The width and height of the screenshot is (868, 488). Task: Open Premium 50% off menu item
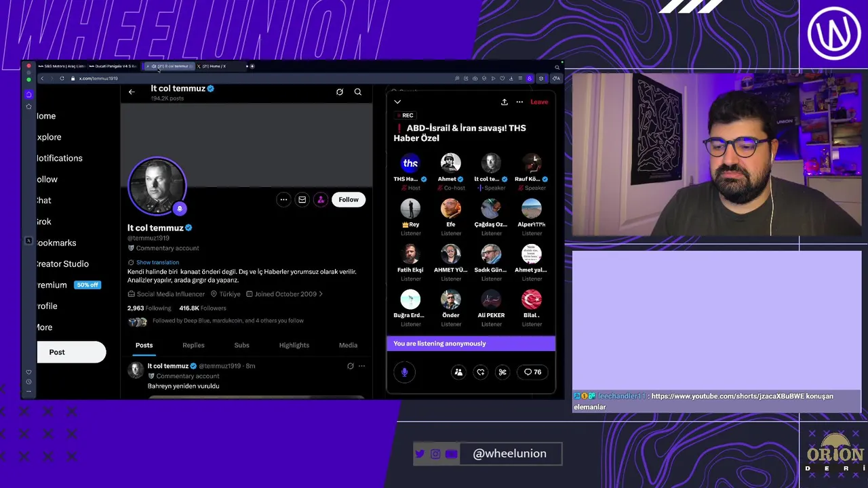(68, 285)
